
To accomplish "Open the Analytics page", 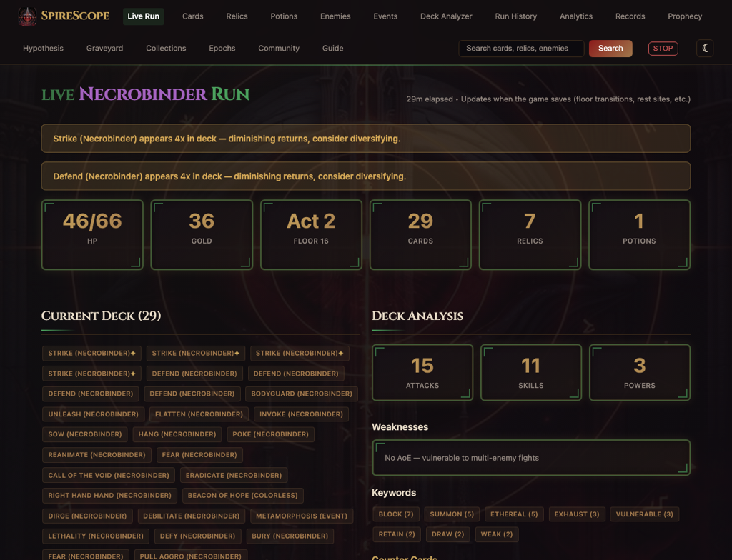I will point(575,16).
